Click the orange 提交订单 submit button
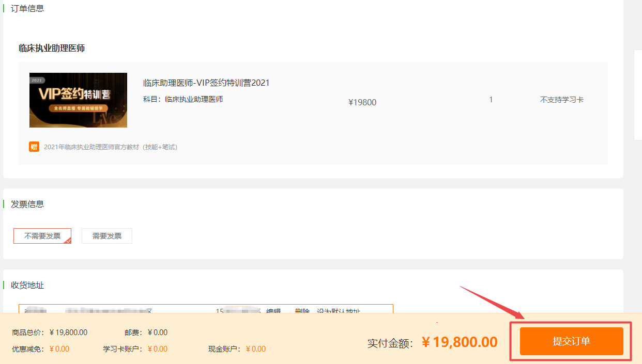The width and height of the screenshot is (642, 364). click(x=571, y=341)
